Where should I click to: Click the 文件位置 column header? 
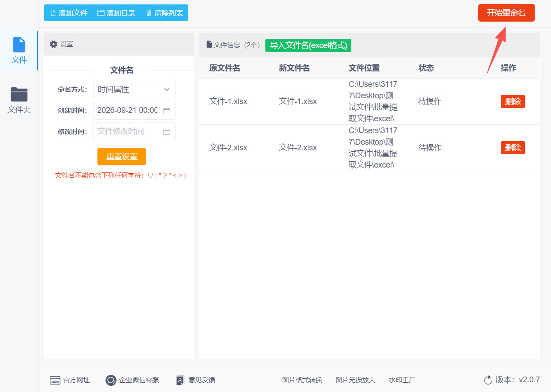point(364,68)
